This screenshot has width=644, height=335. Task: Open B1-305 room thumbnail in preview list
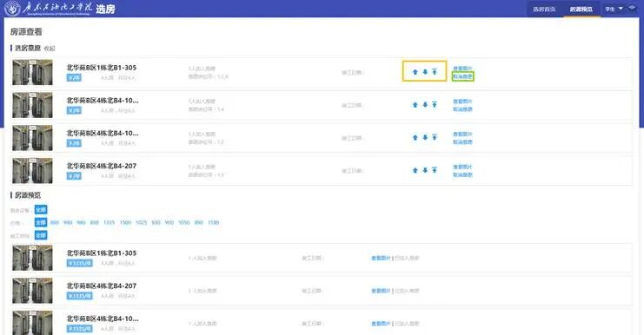pos(32,258)
